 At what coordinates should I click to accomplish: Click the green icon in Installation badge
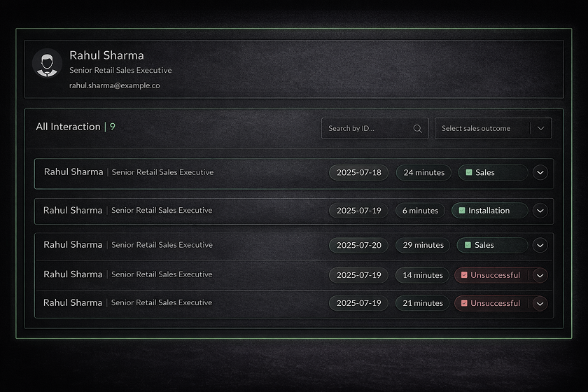pos(462,211)
